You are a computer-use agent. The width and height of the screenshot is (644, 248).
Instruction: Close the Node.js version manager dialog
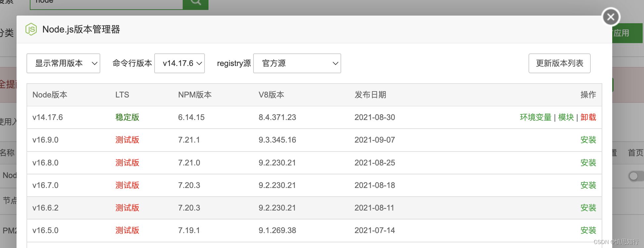pos(611,17)
